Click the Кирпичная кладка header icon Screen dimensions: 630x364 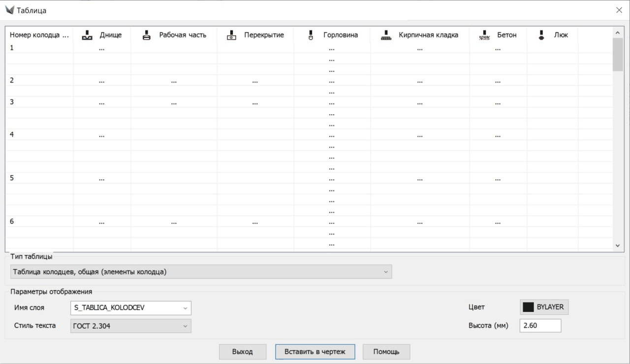(x=386, y=35)
